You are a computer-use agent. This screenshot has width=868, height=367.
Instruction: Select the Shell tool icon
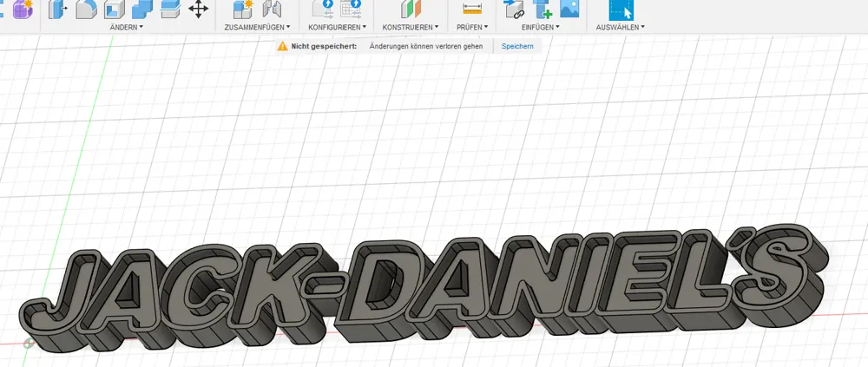tap(114, 9)
